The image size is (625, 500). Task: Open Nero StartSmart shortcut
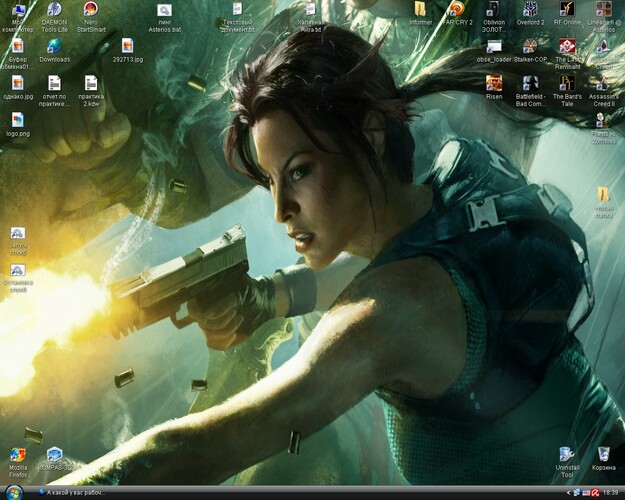[x=91, y=10]
